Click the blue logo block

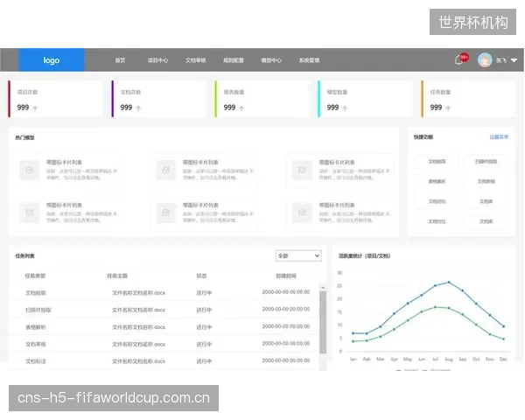(52, 60)
